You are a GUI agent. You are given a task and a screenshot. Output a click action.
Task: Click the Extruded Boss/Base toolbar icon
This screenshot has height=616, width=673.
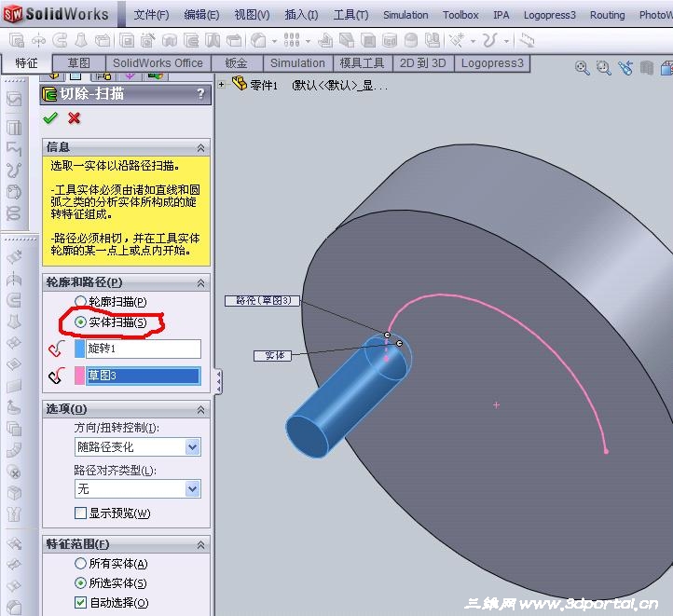[x=16, y=40]
